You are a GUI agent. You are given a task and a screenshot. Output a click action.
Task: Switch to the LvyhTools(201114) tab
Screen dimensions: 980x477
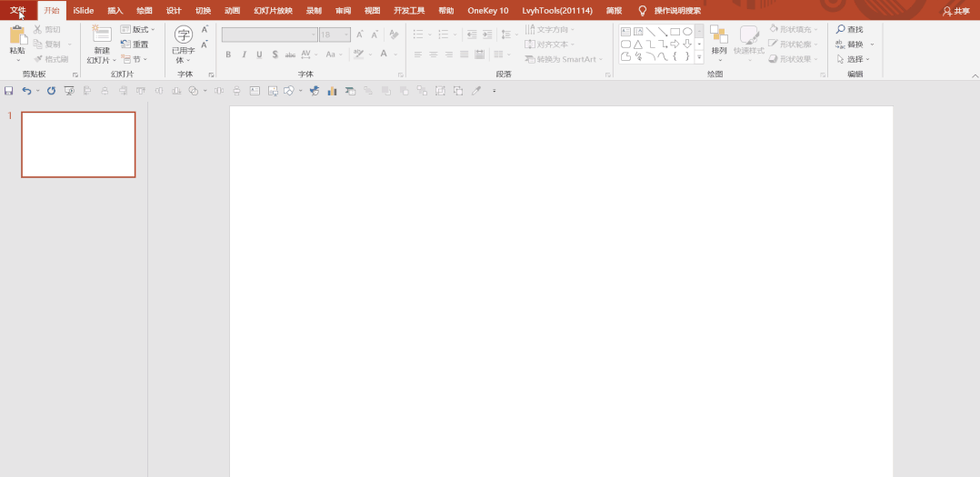click(557, 11)
